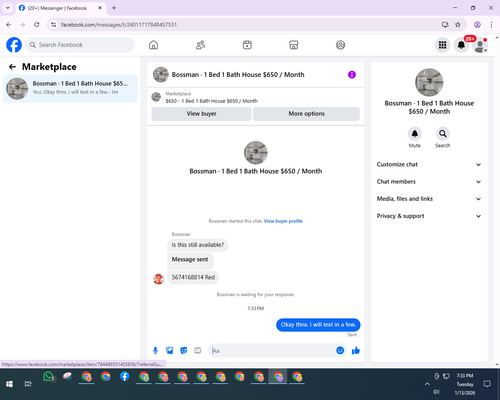
Task: Click the '5674168814 Red' message bubble
Action: tap(193, 277)
